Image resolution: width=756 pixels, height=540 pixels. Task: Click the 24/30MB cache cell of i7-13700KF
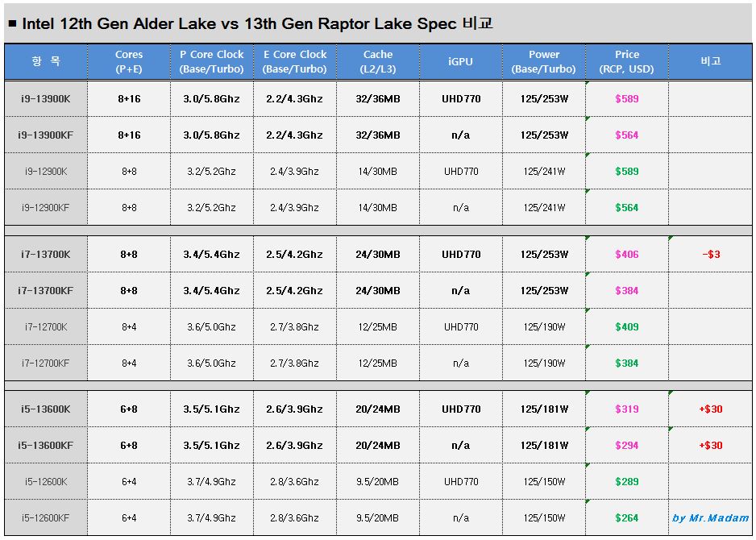click(x=378, y=290)
